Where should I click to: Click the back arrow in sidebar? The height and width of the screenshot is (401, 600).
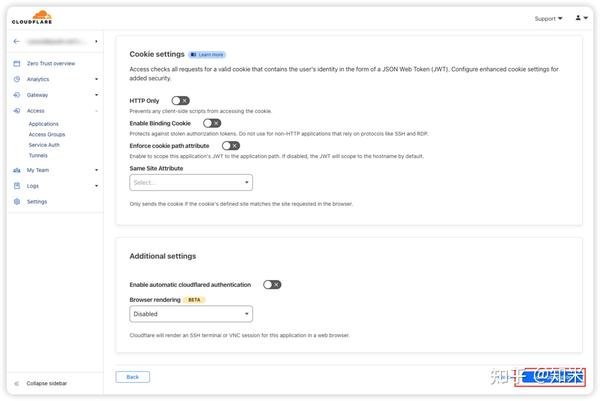click(x=16, y=41)
